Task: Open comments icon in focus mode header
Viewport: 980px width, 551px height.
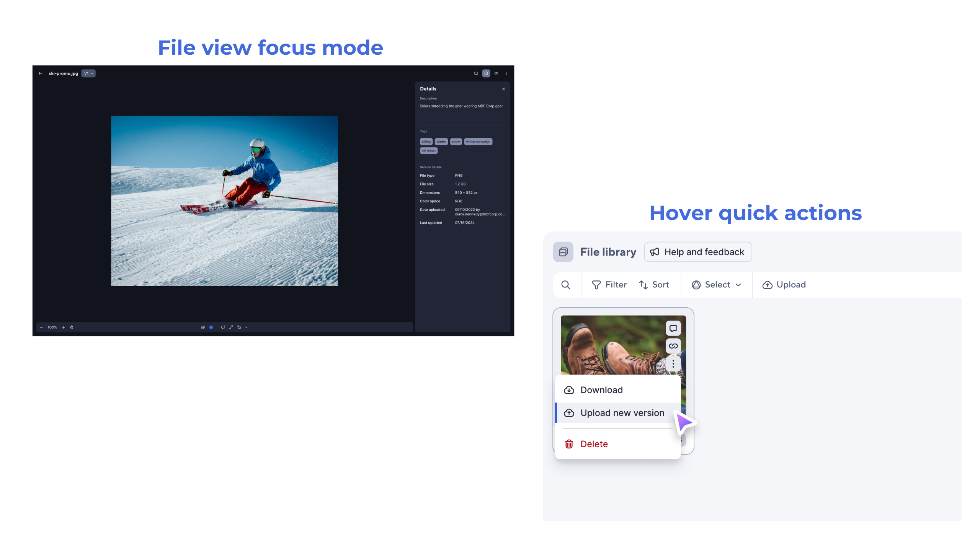Action: point(476,73)
